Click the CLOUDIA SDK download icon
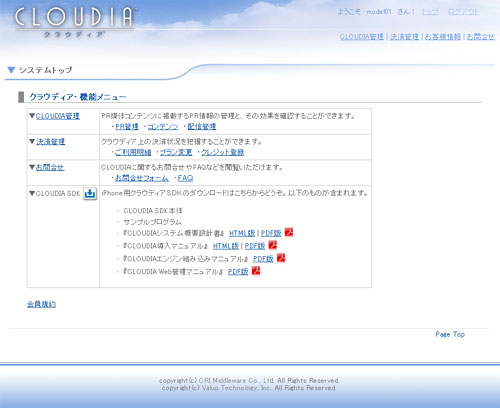 click(90, 193)
